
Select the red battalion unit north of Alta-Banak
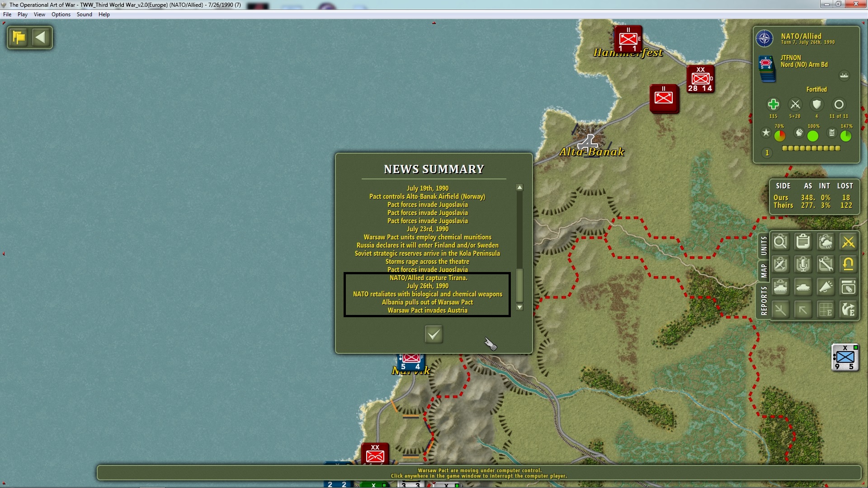pos(664,98)
